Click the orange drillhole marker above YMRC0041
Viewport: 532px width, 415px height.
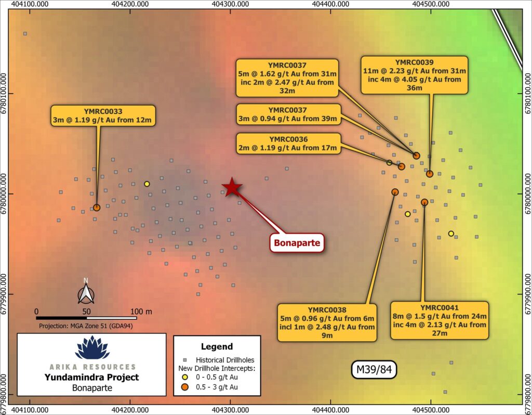click(424, 202)
